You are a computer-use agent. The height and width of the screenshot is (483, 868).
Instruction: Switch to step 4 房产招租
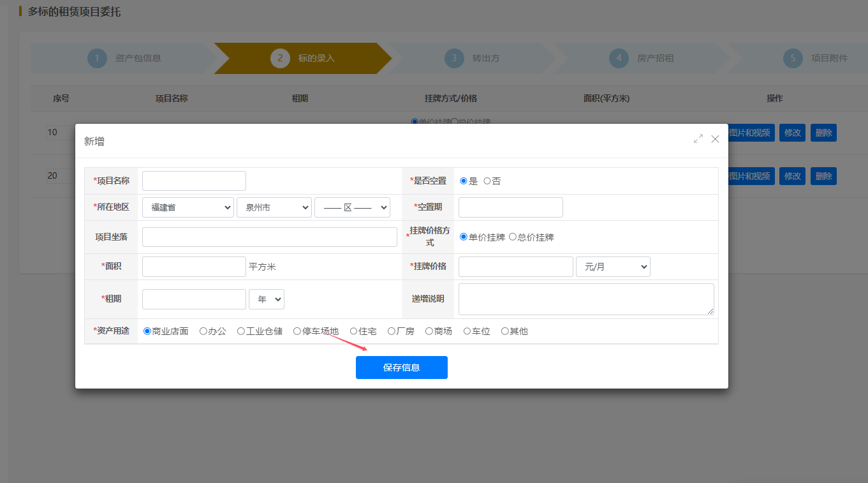click(x=642, y=58)
